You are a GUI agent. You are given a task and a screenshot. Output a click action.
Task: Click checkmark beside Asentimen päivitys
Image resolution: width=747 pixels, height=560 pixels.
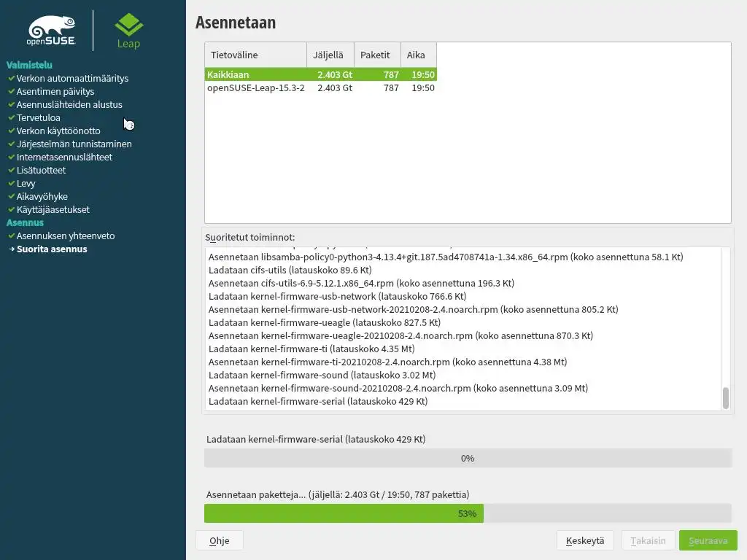pyautogui.click(x=12, y=91)
